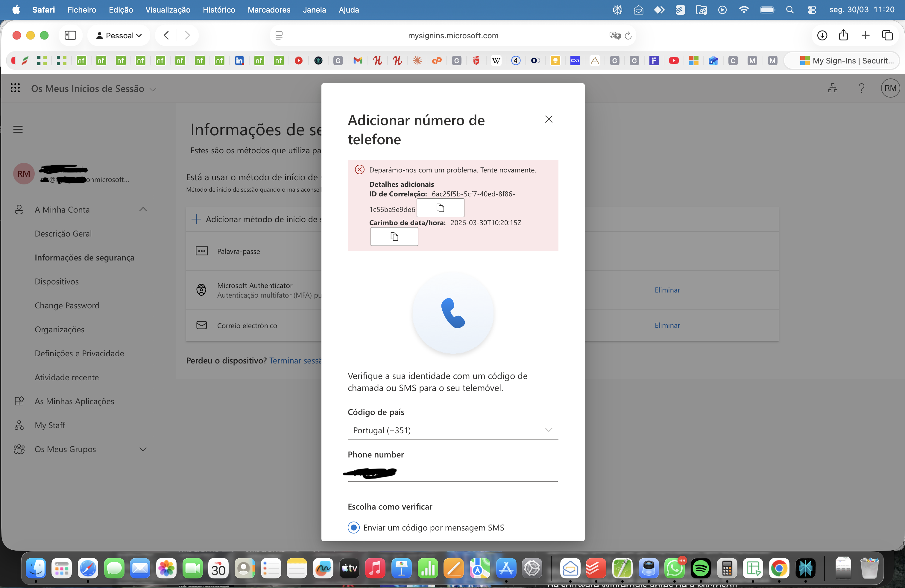Image resolution: width=905 pixels, height=588 pixels.
Task: Expand the Os Meus Grupos section
Action: [x=143, y=449]
